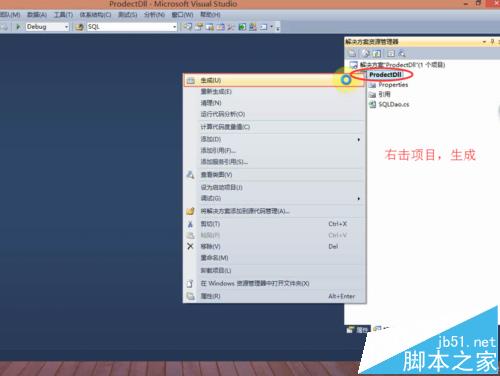This screenshot has width=500, height=376.
Task: Click the properties icon beside 属性(R)
Action: 190,296
